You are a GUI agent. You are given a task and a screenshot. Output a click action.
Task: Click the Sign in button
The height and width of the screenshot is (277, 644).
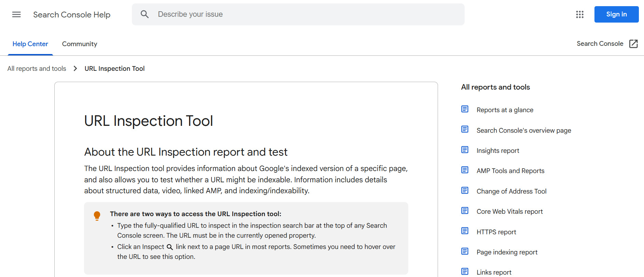616,14
